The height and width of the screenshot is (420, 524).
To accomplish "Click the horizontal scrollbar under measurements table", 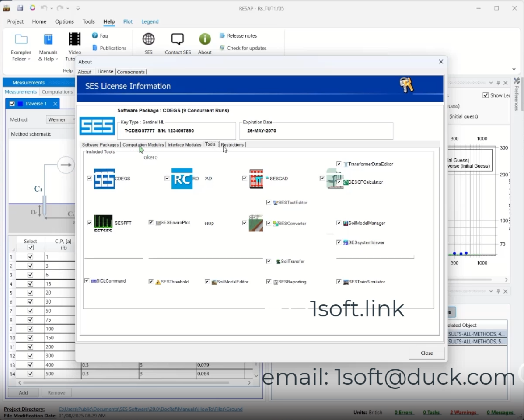I will (x=126, y=382).
